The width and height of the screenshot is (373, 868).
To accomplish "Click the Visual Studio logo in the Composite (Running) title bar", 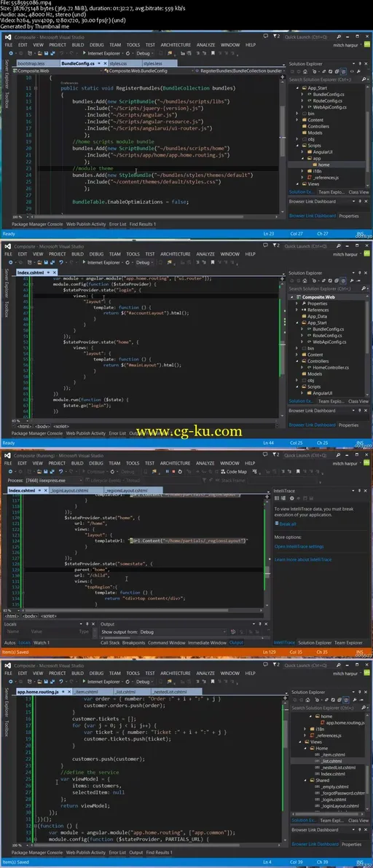I will tap(7, 456).
